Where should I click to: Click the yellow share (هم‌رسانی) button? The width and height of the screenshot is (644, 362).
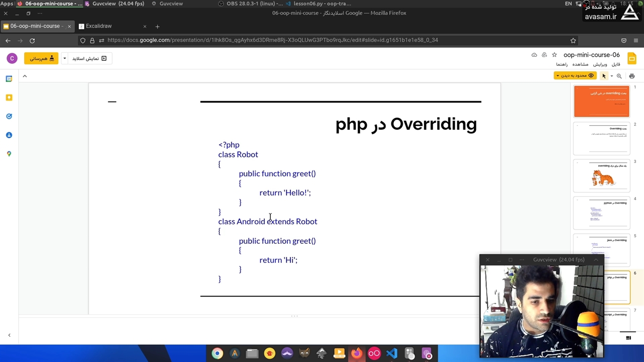[x=41, y=58]
